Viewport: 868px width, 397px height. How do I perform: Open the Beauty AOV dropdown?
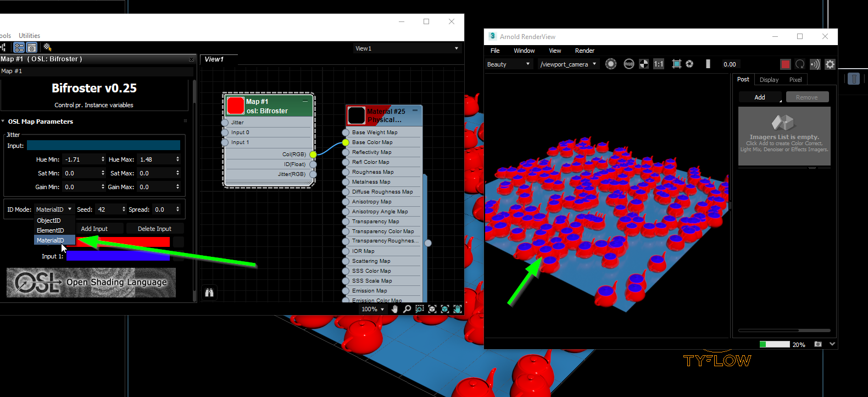[509, 64]
